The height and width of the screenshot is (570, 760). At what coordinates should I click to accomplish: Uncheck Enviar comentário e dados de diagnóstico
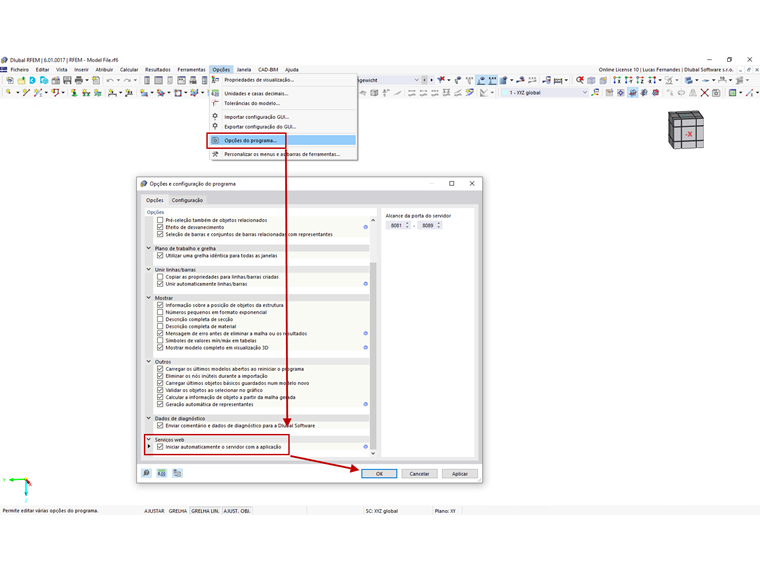point(160,426)
